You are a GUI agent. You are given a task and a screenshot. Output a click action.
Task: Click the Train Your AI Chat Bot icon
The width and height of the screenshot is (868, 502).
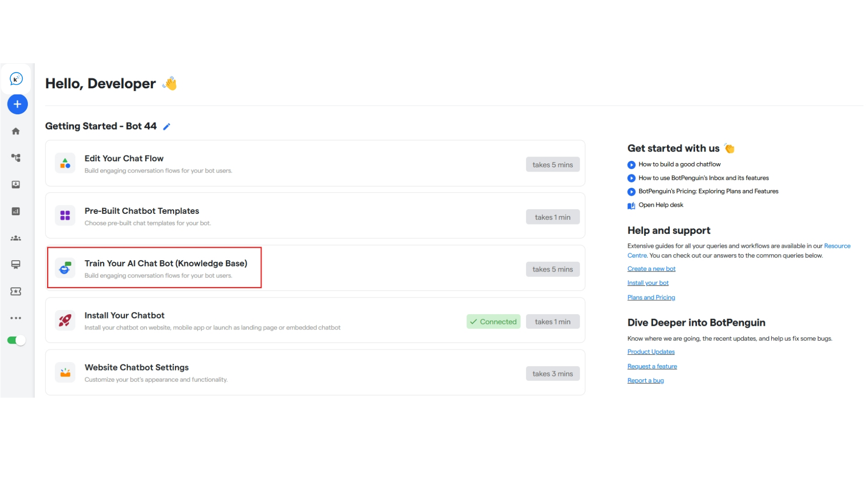pyautogui.click(x=65, y=268)
